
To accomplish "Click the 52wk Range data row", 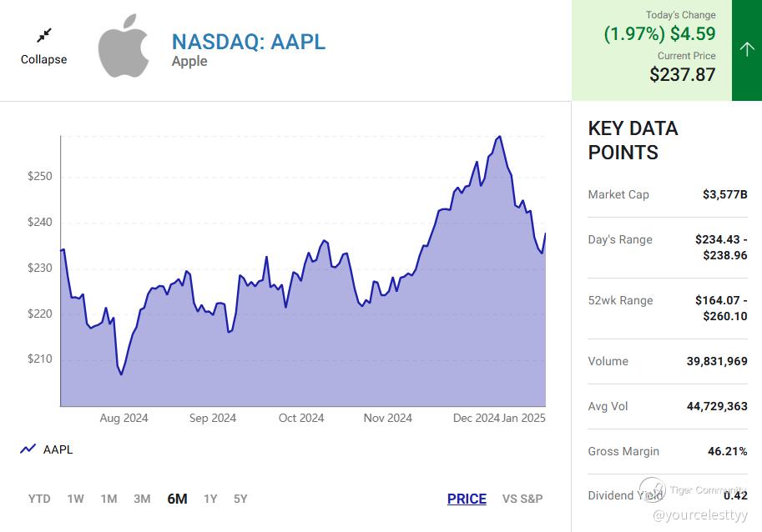I will pos(667,308).
